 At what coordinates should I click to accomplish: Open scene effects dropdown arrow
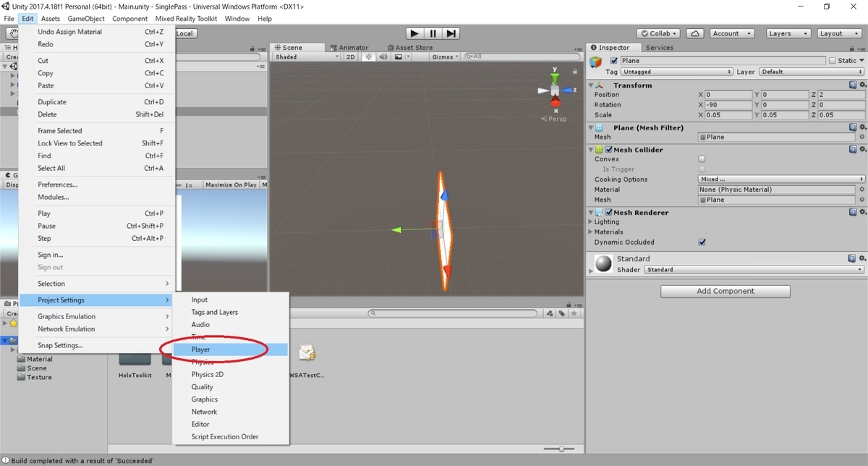(408, 56)
